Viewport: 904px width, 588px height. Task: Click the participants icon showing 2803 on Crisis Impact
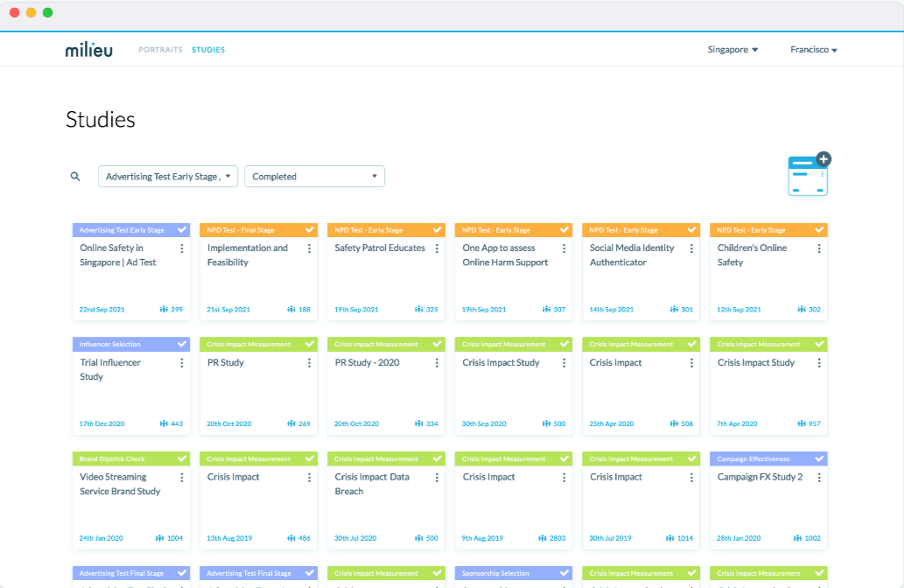coord(541,538)
